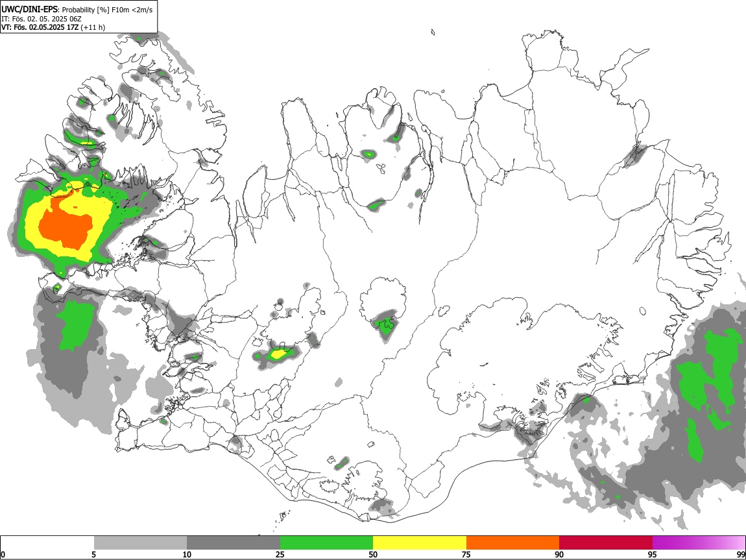Viewport: 746px width, 560px height.
Task: Click the legend value label 90
Action: (x=559, y=555)
